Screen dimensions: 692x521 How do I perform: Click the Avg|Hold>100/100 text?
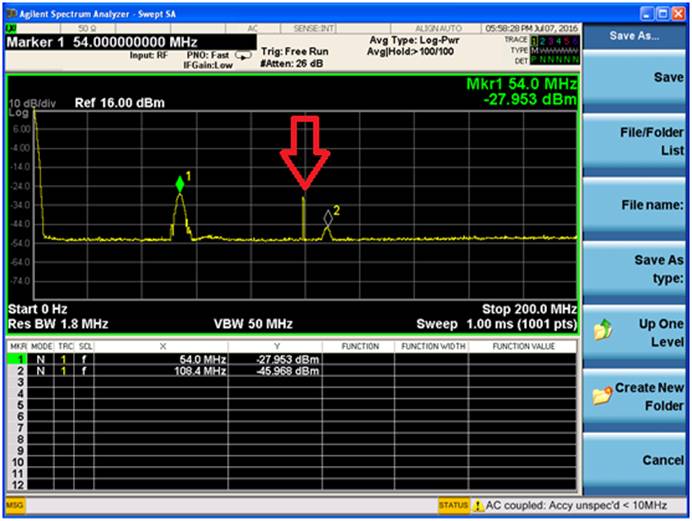[x=410, y=52]
